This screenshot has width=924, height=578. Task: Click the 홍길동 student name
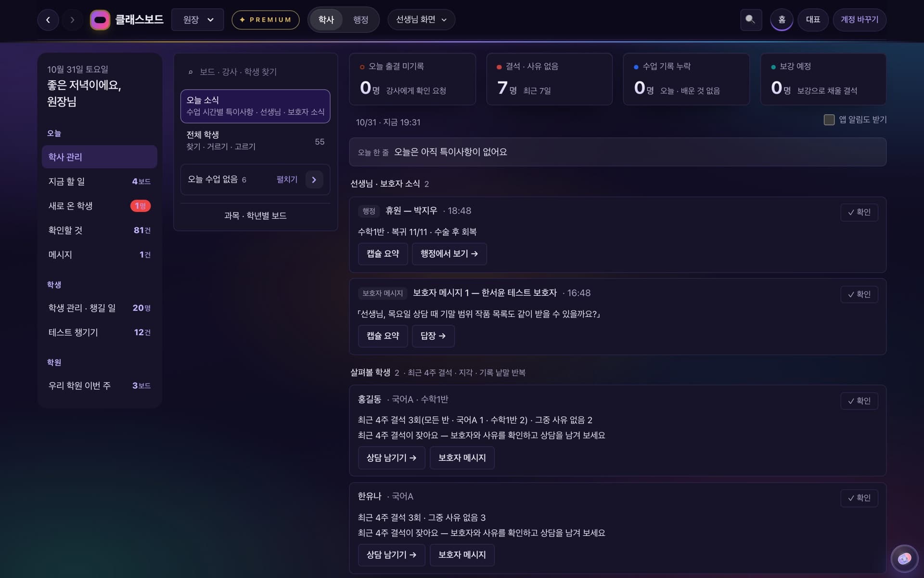[x=369, y=399]
